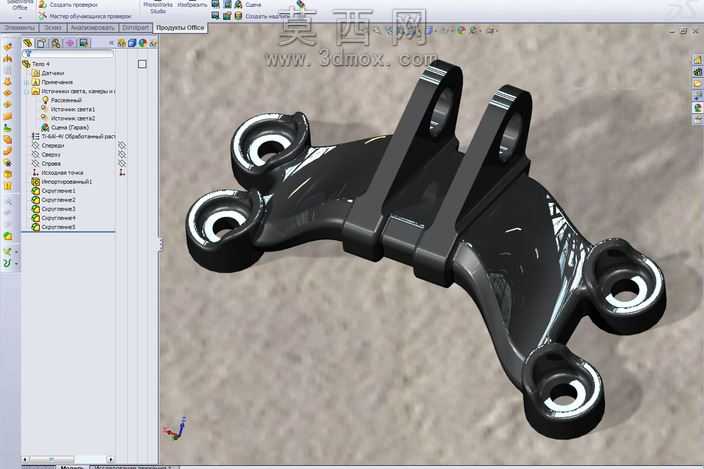Click the Датчики folder icon

36,73
